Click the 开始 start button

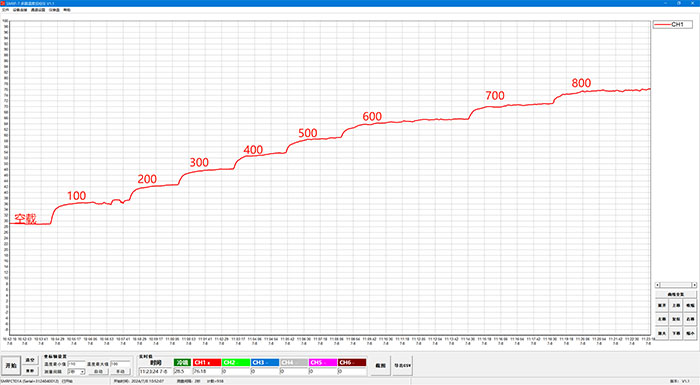point(11,365)
